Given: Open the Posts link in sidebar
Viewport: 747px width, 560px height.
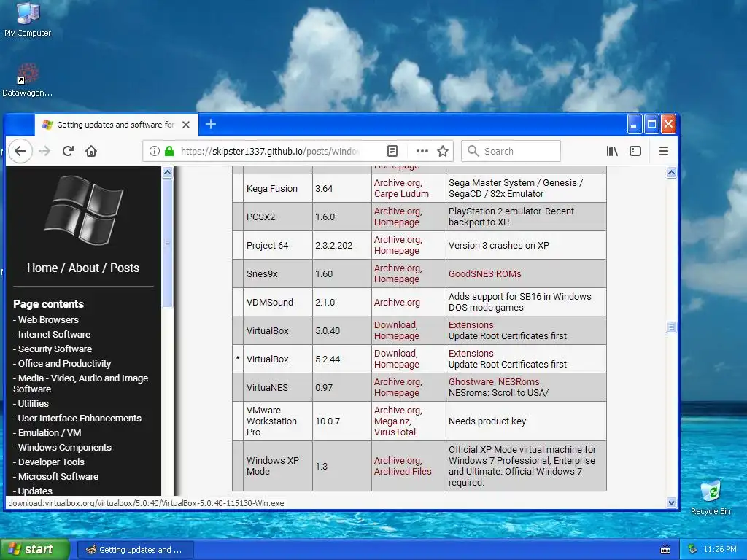Looking at the screenshot, I should [125, 268].
